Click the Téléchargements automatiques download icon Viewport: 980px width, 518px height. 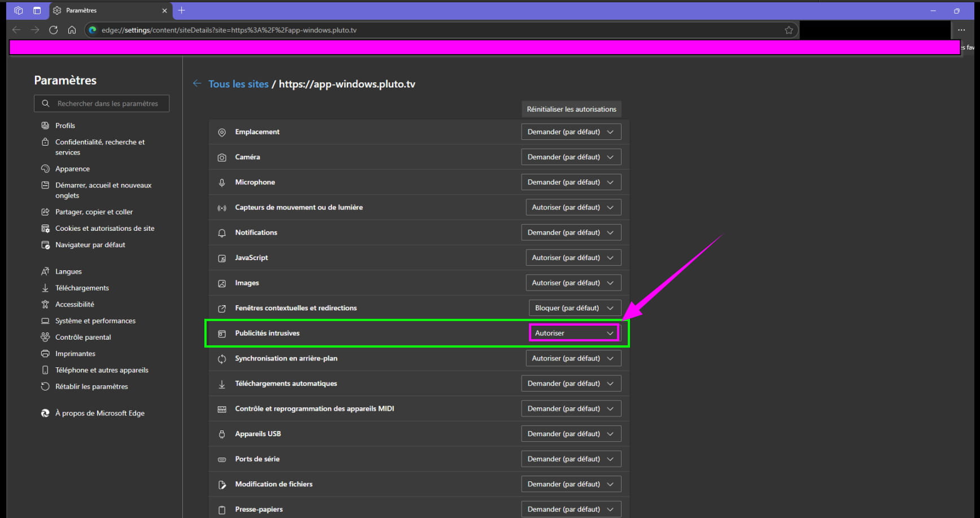222,384
